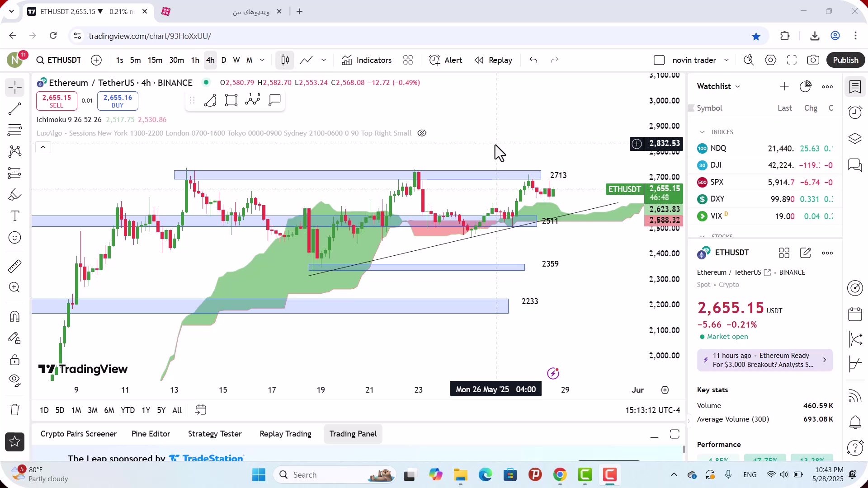Select the brush drawing tool
Viewport: 868px width, 488px height.
point(14,195)
